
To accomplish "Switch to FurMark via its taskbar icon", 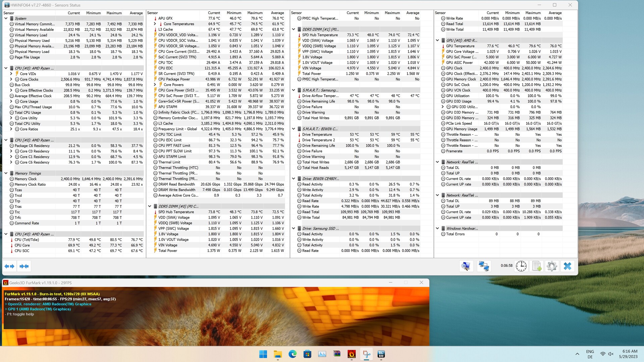I will click(x=352, y=354).
